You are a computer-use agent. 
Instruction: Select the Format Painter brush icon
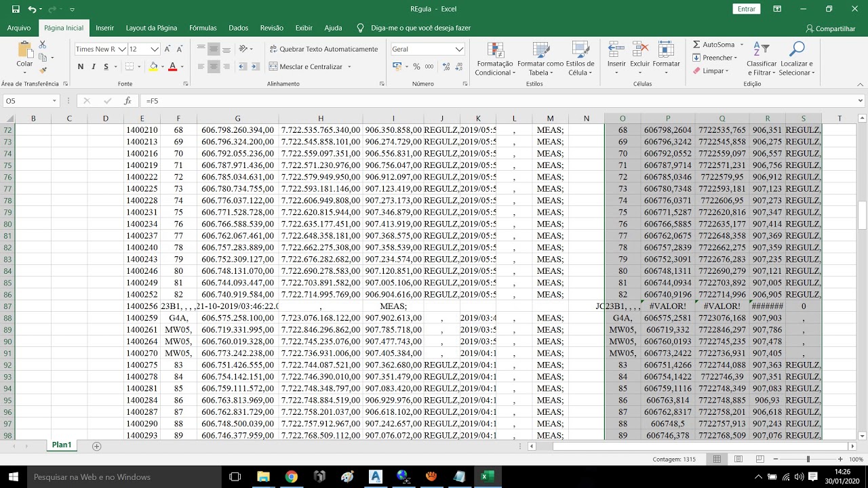click(43, 70)
